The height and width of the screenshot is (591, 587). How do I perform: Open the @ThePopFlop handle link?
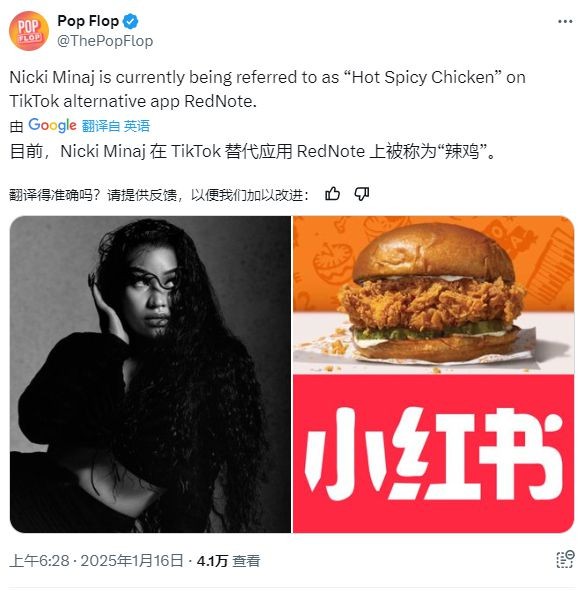click(105, 41)
